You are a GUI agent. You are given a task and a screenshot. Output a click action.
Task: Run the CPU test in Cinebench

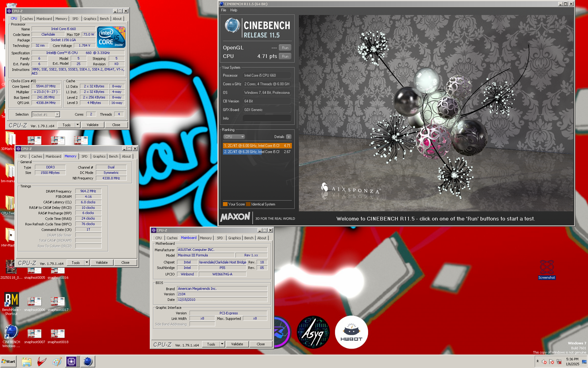tap(285, 56)
